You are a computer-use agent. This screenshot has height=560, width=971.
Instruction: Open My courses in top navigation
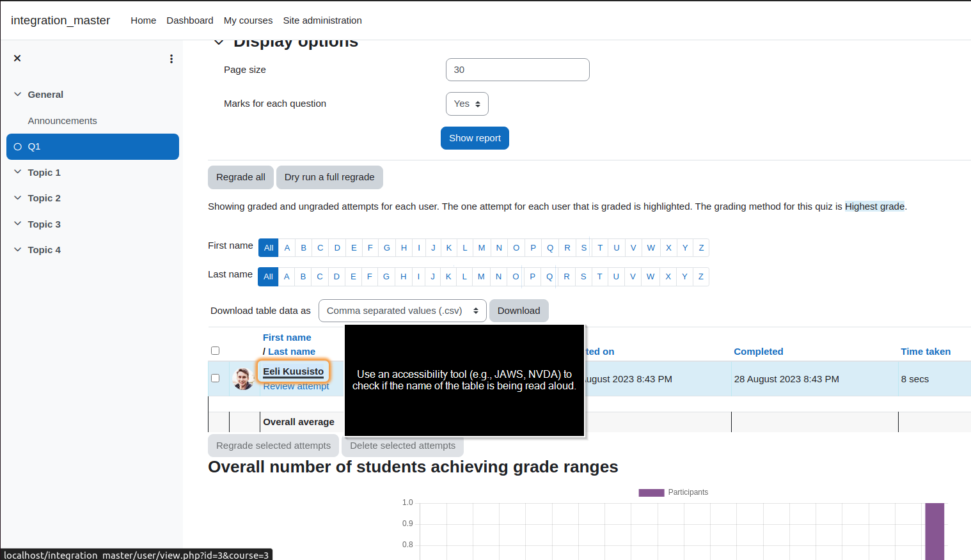click(x=248, y=20)
